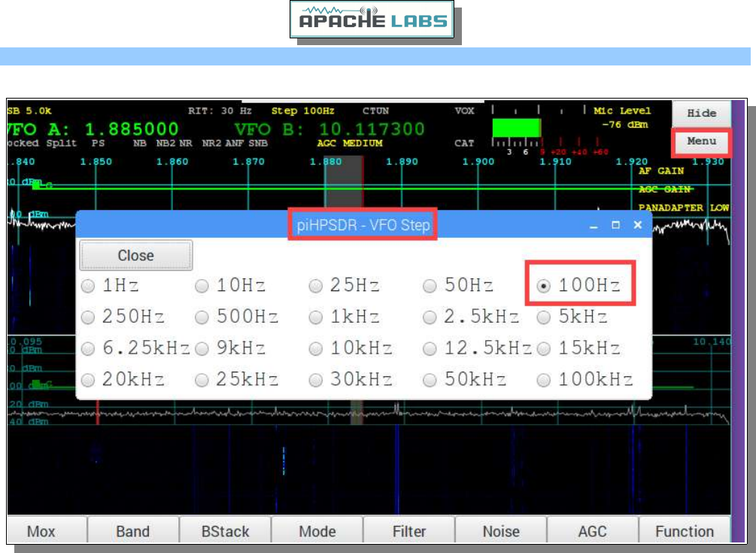Click the green S-meter bar
The height and width of the screenshot is (553, 756).
point(516,128)
